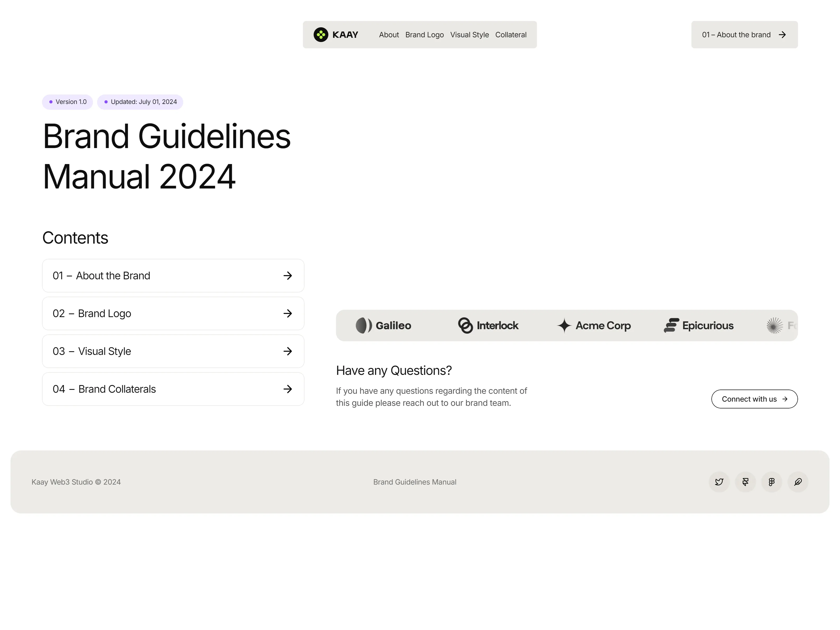Screen dimensions: 840x630
Task: Open Visual Style in the navigation
Action: [x=469, y=35]
